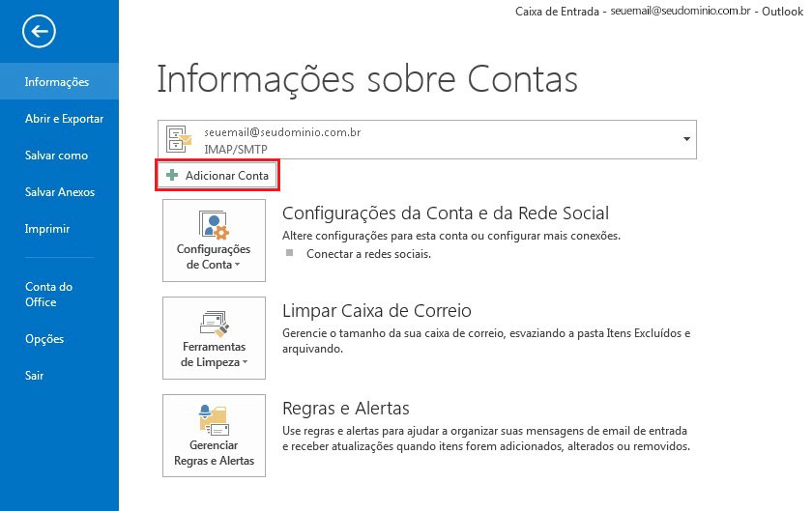The image size is (812, 511).
Task: Open the Abrir e Exportar section
Action: click(x=64, y=119)
